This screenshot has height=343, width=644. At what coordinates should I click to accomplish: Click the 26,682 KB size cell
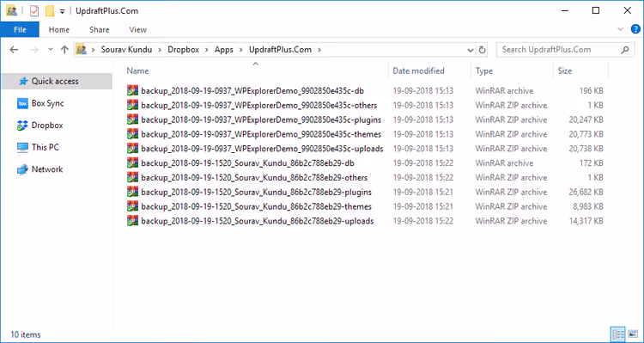coord(586,192)
